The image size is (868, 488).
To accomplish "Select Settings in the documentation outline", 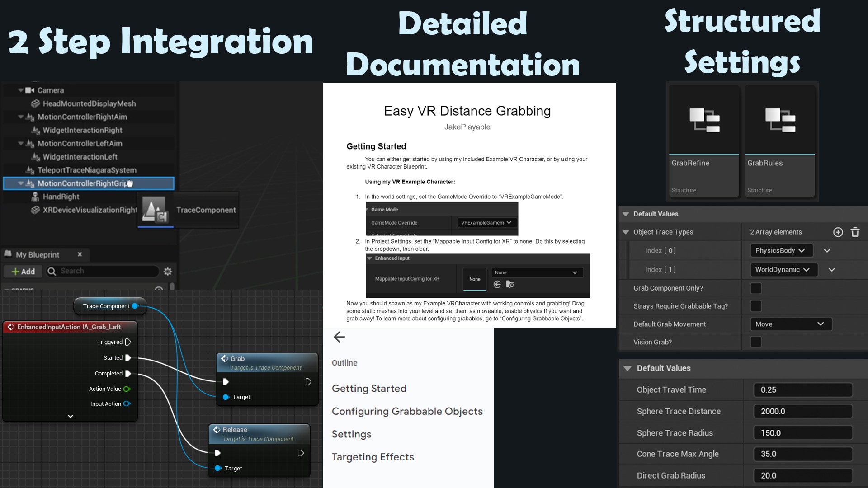I will pos(352,434).
